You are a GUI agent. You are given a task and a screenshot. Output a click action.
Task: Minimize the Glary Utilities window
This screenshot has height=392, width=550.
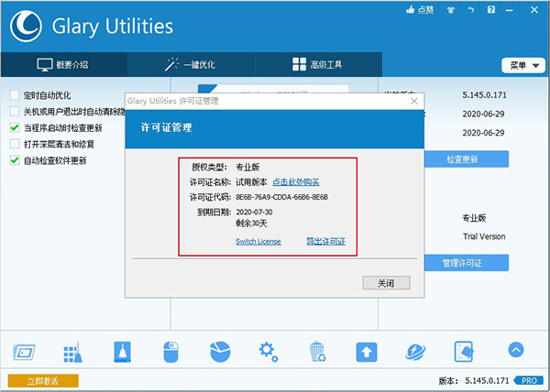click(509, 10)
